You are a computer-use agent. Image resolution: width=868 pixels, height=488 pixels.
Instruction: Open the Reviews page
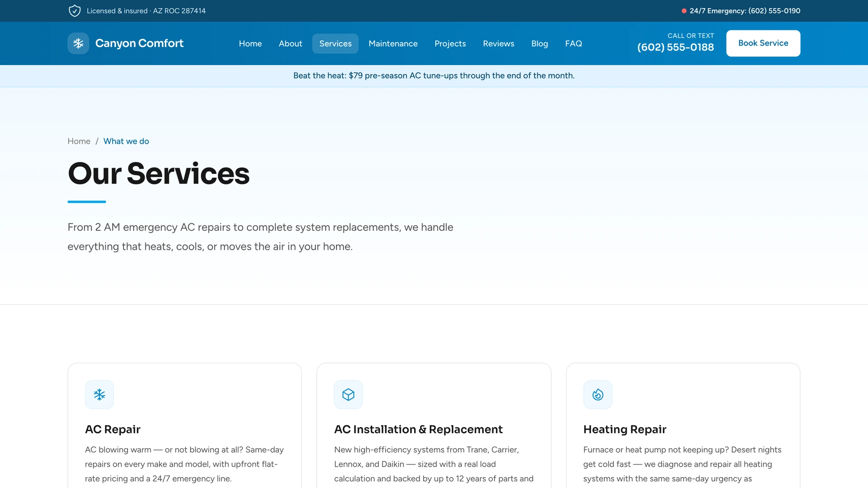point(499,43)
